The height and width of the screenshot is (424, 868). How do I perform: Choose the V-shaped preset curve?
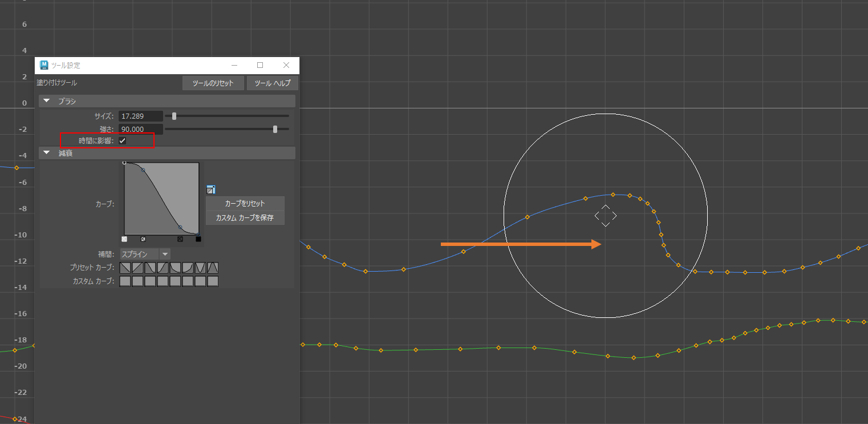tap(200, 268)
